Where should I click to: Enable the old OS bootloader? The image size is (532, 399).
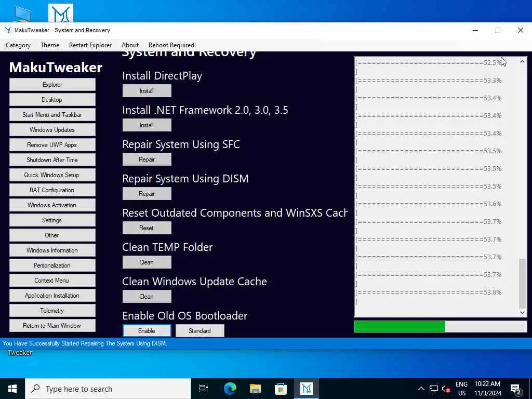coord(147,331)
